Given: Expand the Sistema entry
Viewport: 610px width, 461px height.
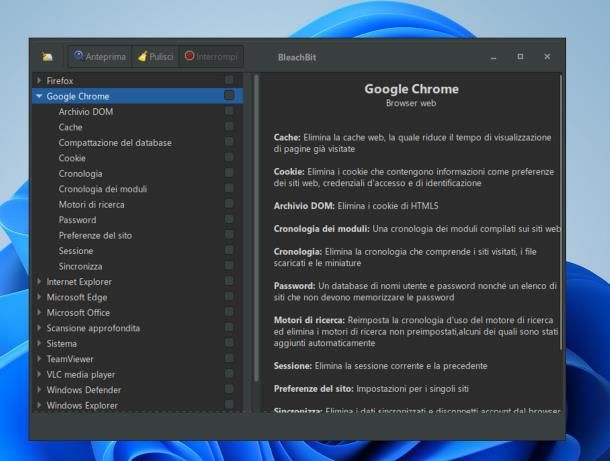Looking at the screenshot, I should pyautogui.click(x=39, y=344).
